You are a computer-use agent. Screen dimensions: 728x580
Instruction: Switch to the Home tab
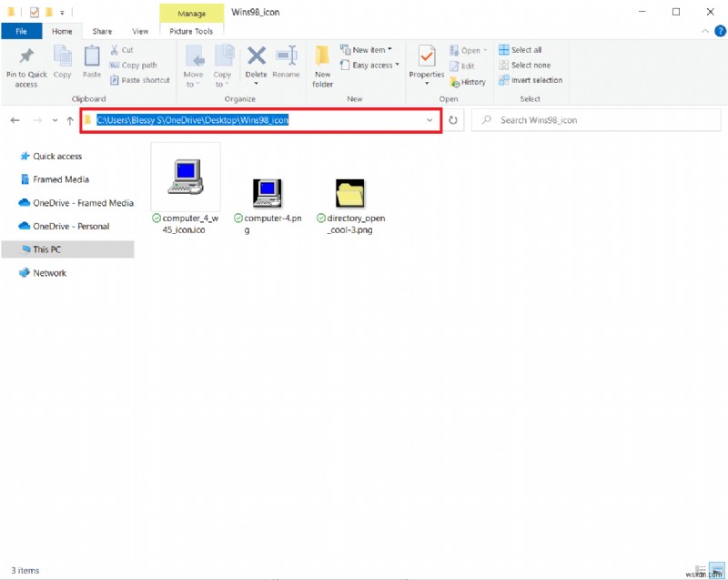point(62,31)
